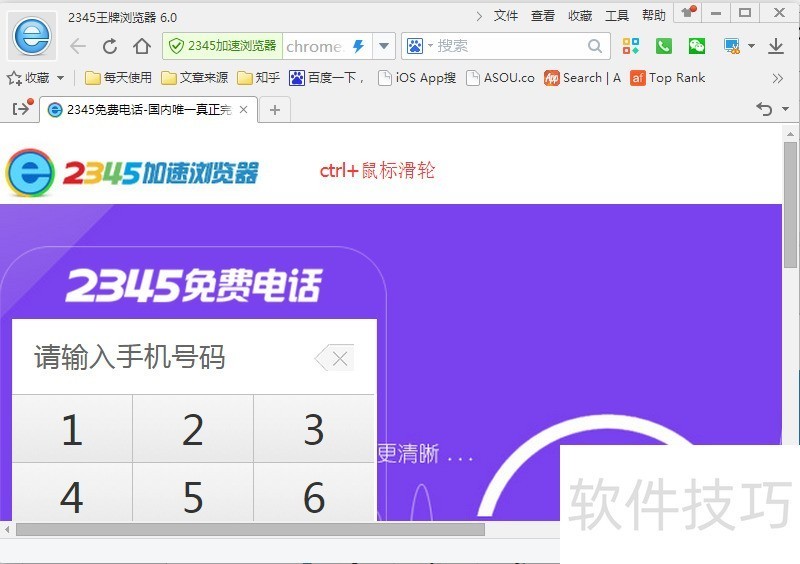
Task: Click the chrome address bar text
Action: point(314,46)
